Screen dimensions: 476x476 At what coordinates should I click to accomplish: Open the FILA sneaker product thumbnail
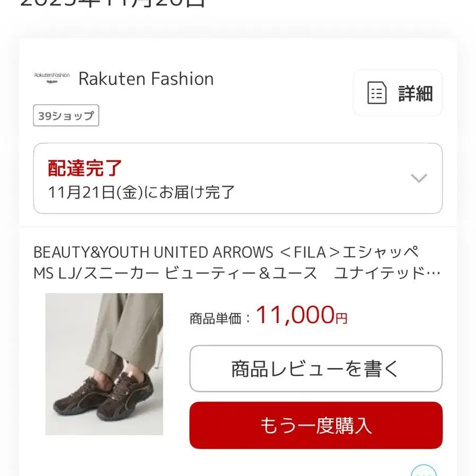click(x=104, y=364)
